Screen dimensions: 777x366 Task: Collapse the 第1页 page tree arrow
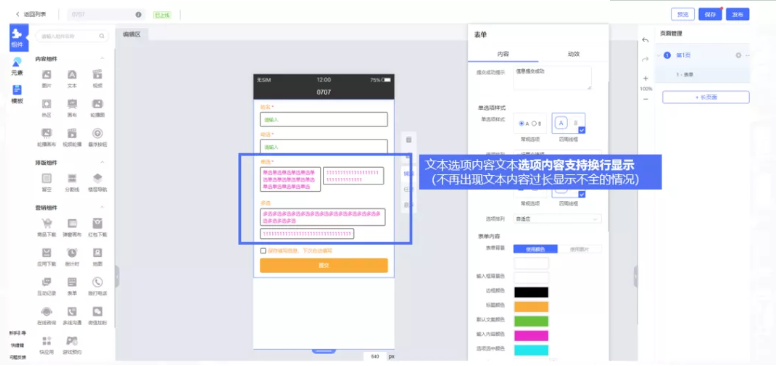[658, 55]
